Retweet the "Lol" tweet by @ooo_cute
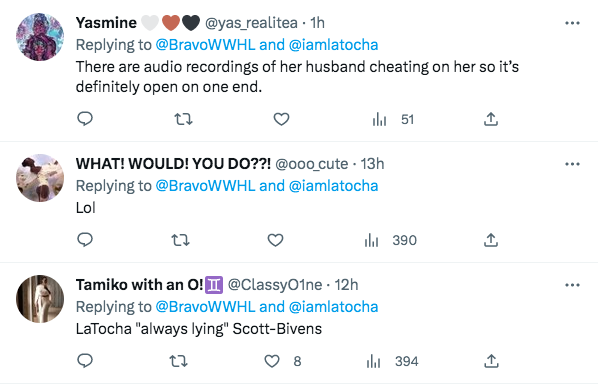This screenshot has width=598, height=385. [180, 240]
